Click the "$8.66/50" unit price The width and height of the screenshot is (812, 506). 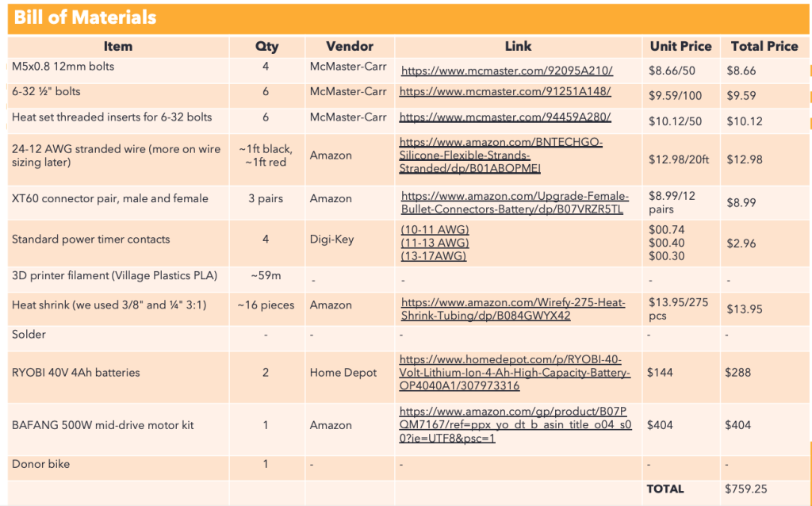[x=672, y=71]
